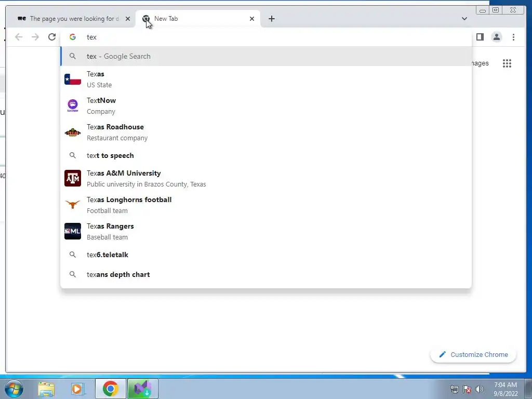Launch Windows Media Player from taskbar
532x399 pixels.
tap(78, 389)
